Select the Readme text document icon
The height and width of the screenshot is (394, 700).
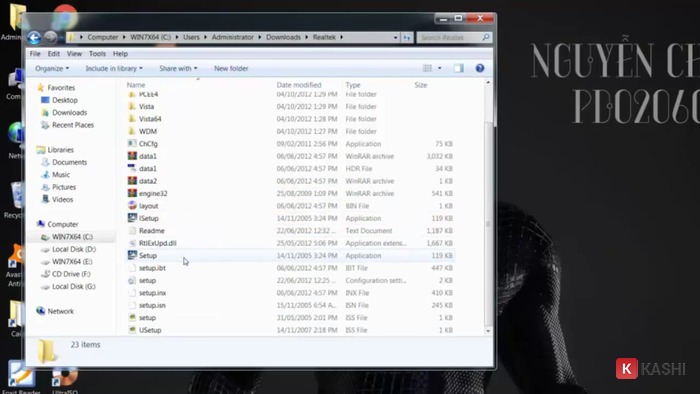[132, 230]
